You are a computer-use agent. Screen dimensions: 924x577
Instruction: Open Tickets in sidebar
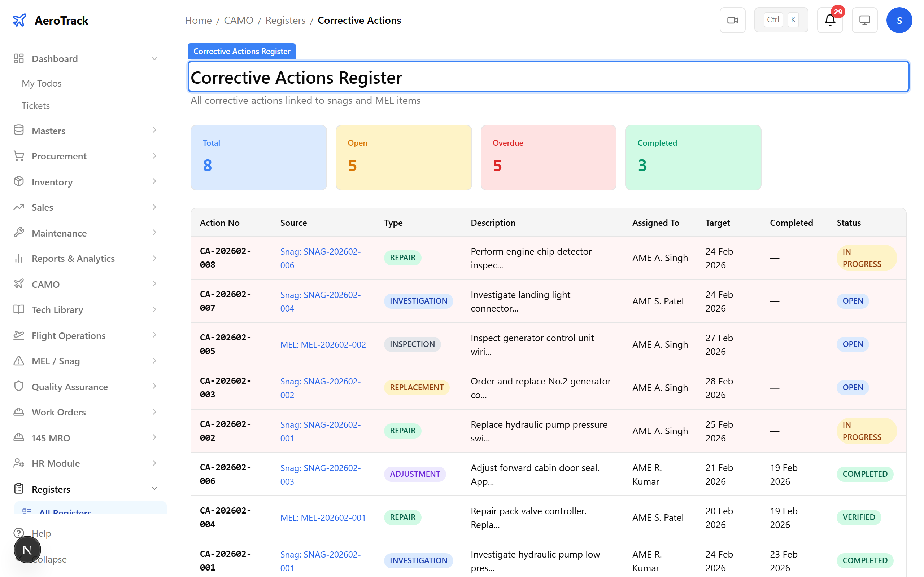tap(36, 105)
